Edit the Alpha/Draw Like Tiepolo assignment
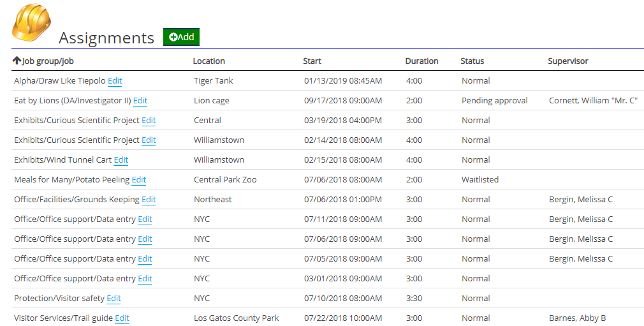This screenshot has height=326, width=644. click(x=115, y=81)
